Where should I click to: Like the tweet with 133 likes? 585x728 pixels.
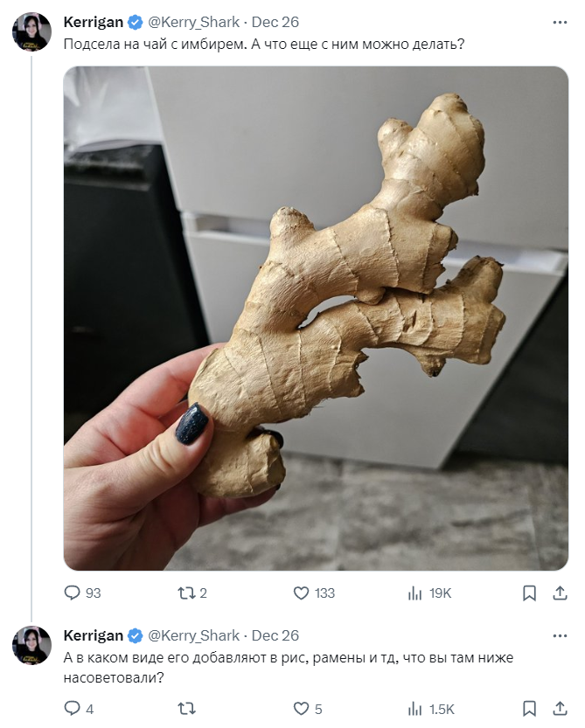[314, 593]
